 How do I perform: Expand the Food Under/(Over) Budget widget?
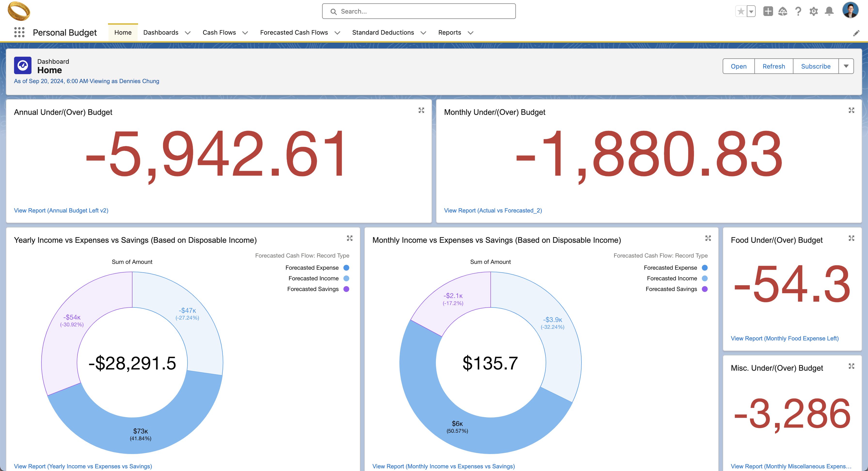(851, 238)
